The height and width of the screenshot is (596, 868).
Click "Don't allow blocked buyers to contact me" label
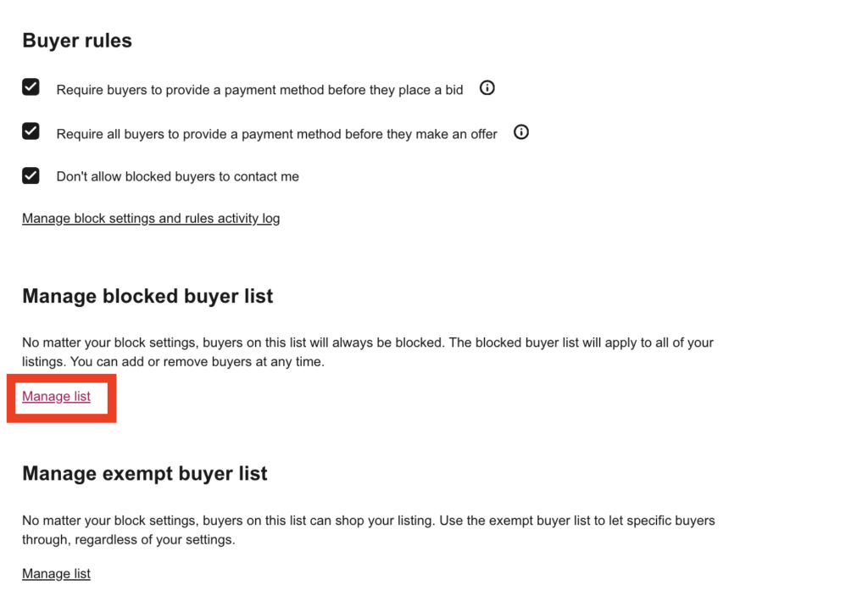[x=178, y=176]
